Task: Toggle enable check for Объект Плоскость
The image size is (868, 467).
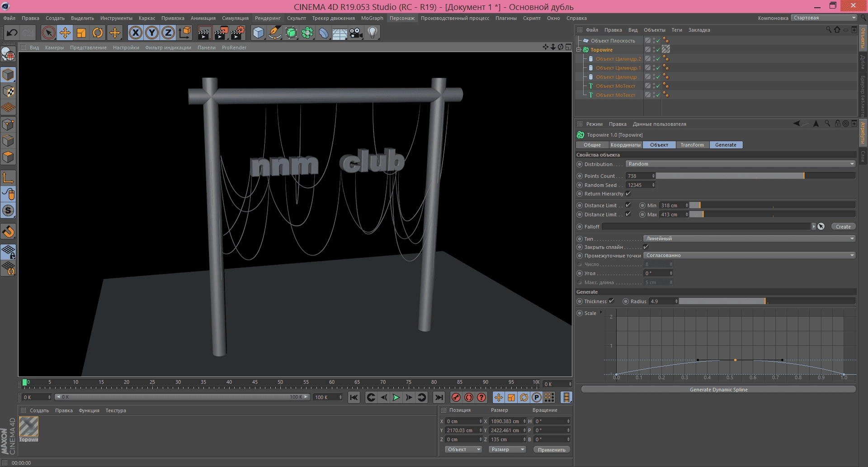Action: point(658,41)
